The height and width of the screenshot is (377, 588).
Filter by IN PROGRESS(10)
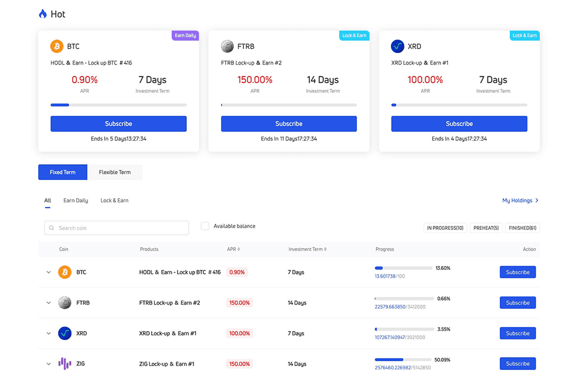[x=445, y=228]
